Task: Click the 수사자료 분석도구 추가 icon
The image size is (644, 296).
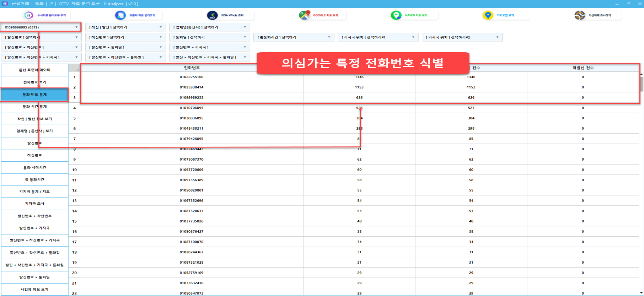Action: (x=29, y=15)
